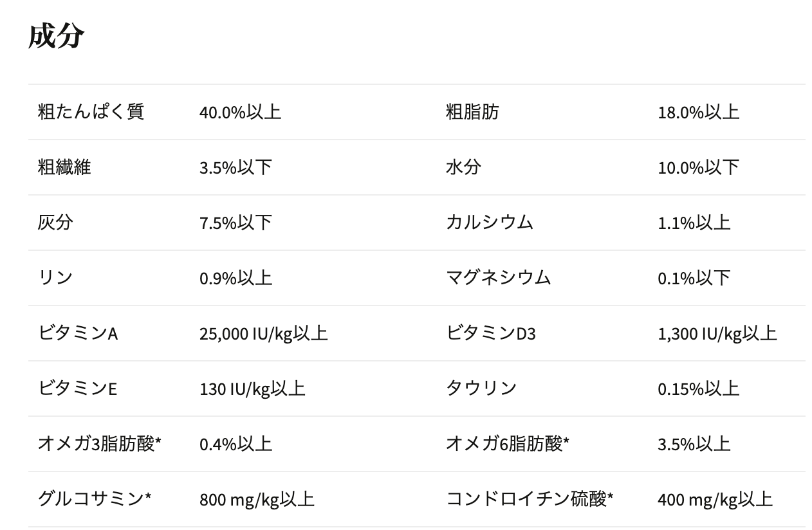Click the ビタミンD3 label
The image size is (812, 530).
(491, 333)
